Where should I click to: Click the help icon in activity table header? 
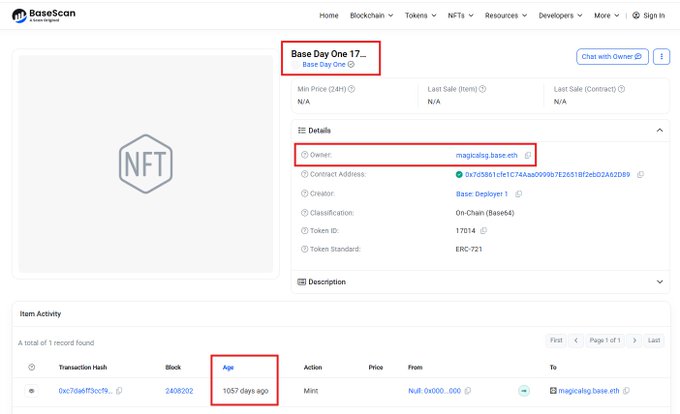(x=32, y=367)
